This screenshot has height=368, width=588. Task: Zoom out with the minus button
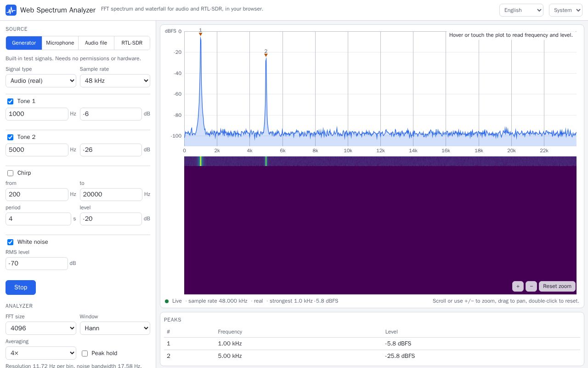[x=531, y=286]
